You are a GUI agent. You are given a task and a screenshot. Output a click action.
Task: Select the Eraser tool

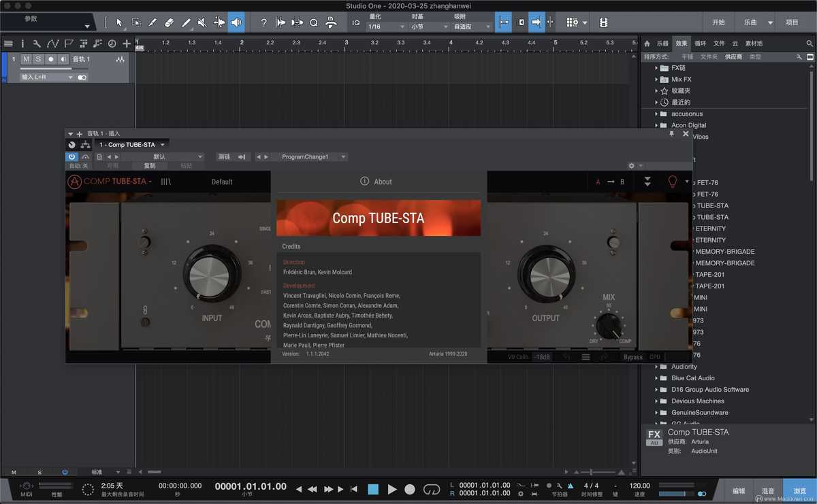(x=170, y=22)
